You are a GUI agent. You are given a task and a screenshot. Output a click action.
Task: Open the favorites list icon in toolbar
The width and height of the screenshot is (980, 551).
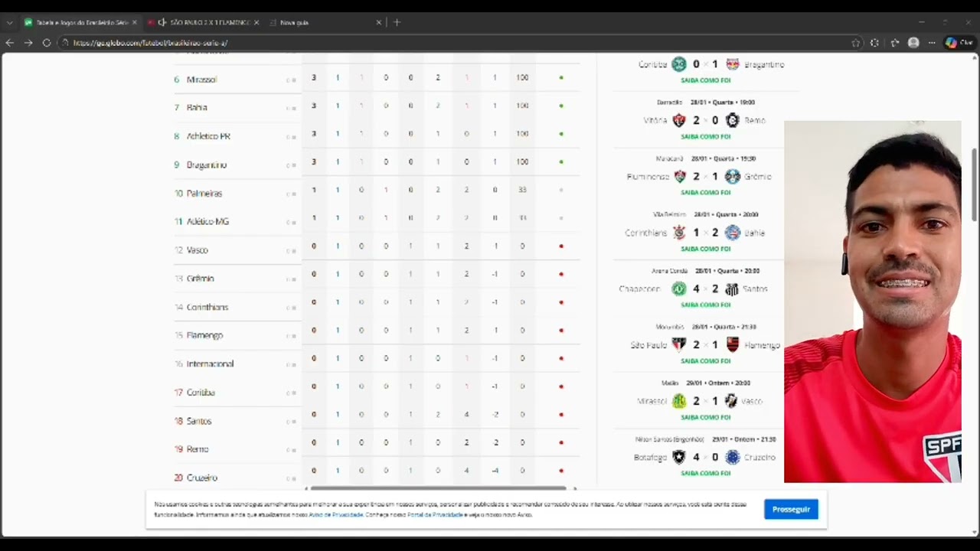click(x=894, y=43)
